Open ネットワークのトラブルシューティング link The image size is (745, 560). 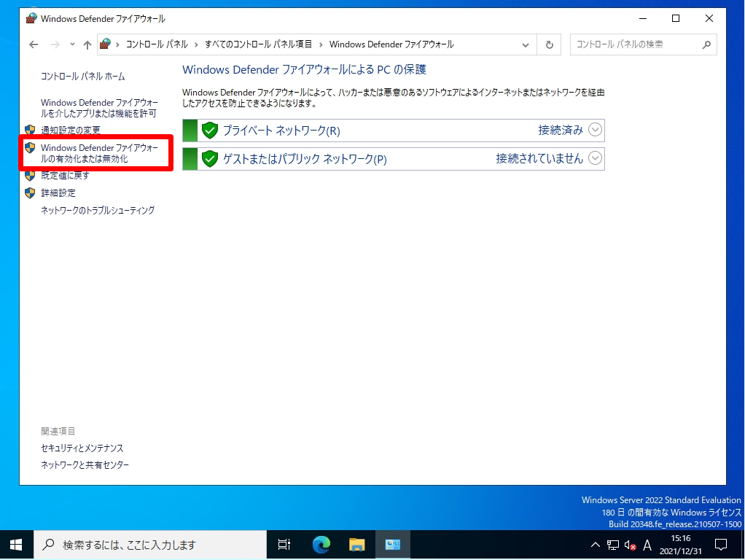point(98,210)
